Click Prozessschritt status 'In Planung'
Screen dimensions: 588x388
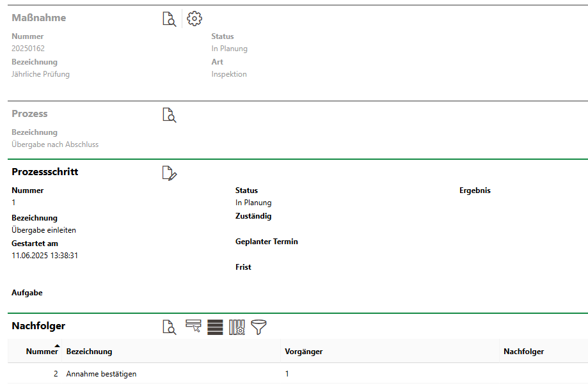click(253, 203)
